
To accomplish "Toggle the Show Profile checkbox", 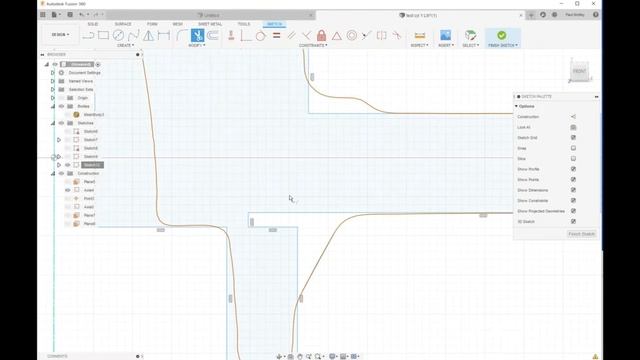I will click(573, 169).
